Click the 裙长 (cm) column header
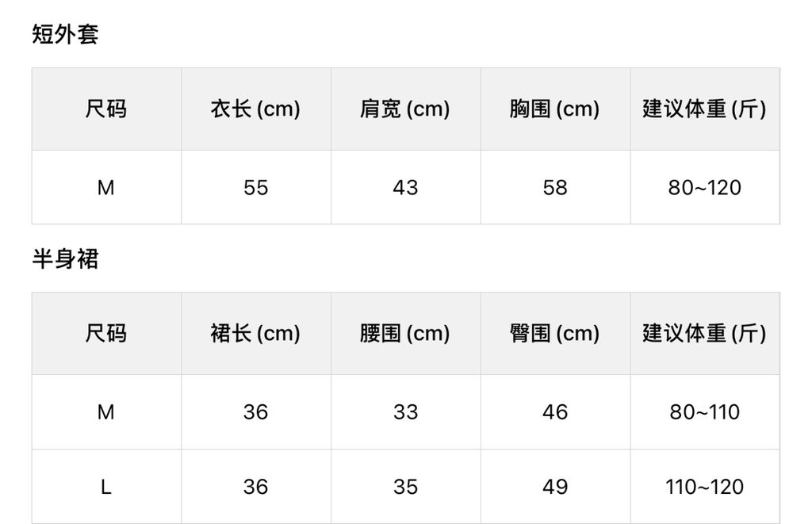Image resolution: width=812 pixels, height=524 pixels. (255, 333)
